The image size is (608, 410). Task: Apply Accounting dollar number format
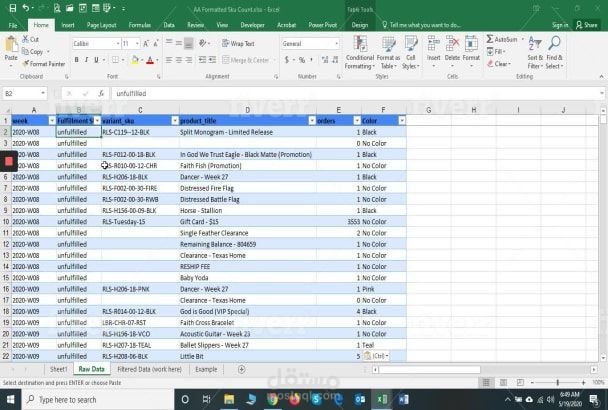pyautogui.click(x=287, y=60)
